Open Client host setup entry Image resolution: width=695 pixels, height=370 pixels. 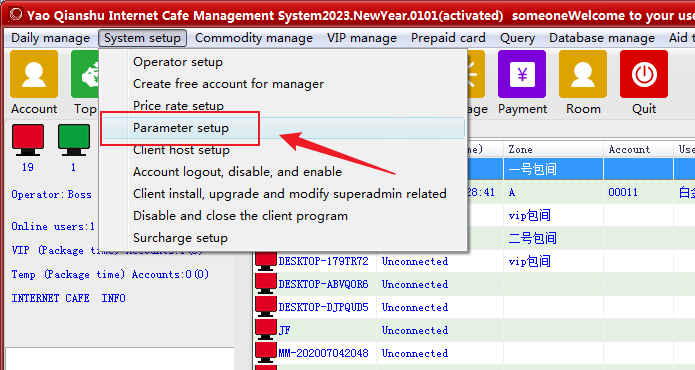point(181,150)
